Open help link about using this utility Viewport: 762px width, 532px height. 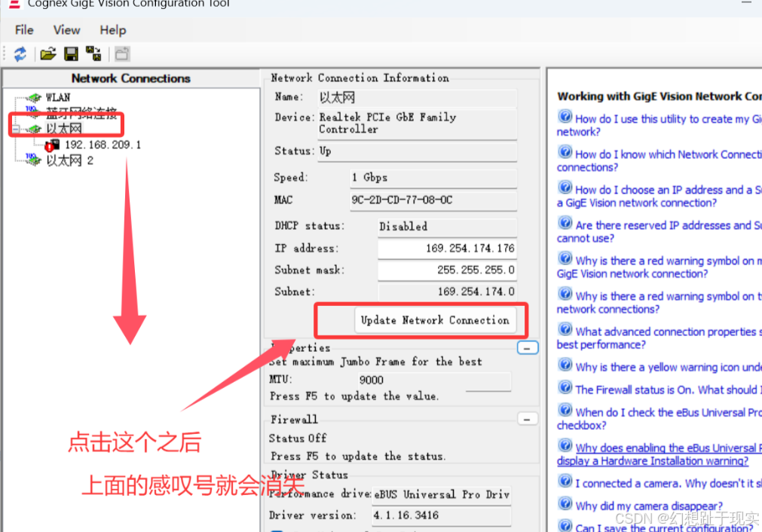click(x=659, y=125)
